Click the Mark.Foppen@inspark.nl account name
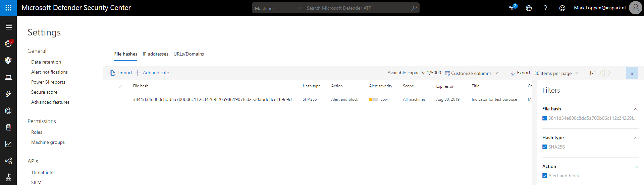This screenshot has width=644, height=185. coord(600,8)
